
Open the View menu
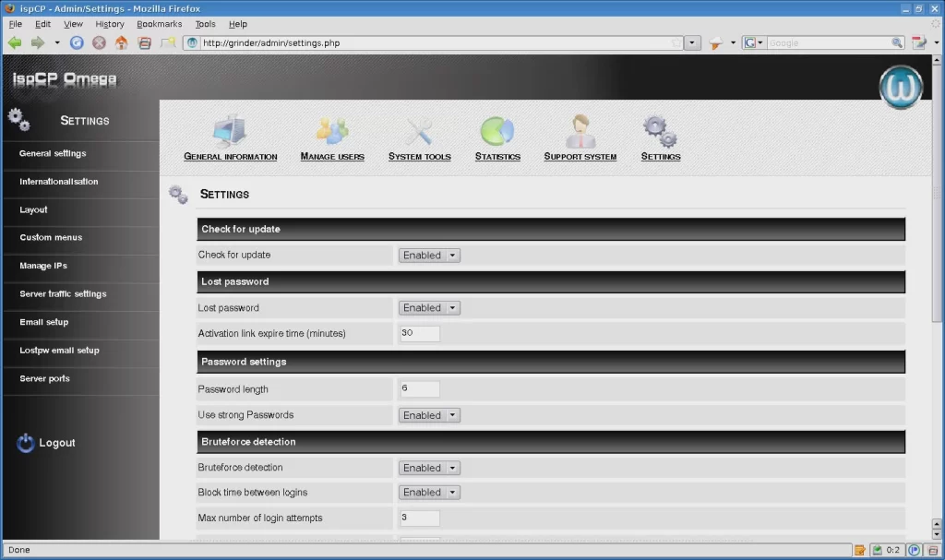tap(73, 24)
